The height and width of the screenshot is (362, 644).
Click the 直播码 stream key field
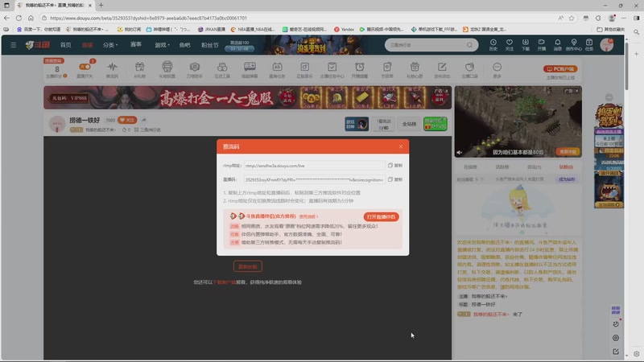pos(314,179)
